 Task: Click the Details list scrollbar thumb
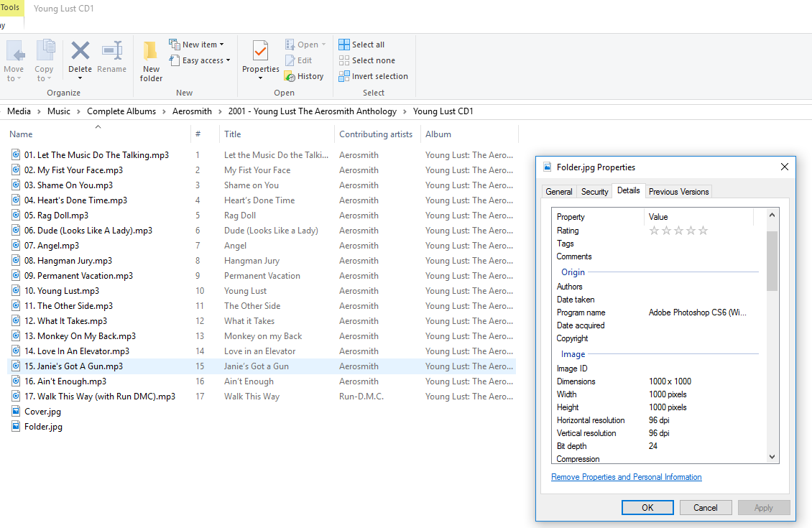coord(772,261)
